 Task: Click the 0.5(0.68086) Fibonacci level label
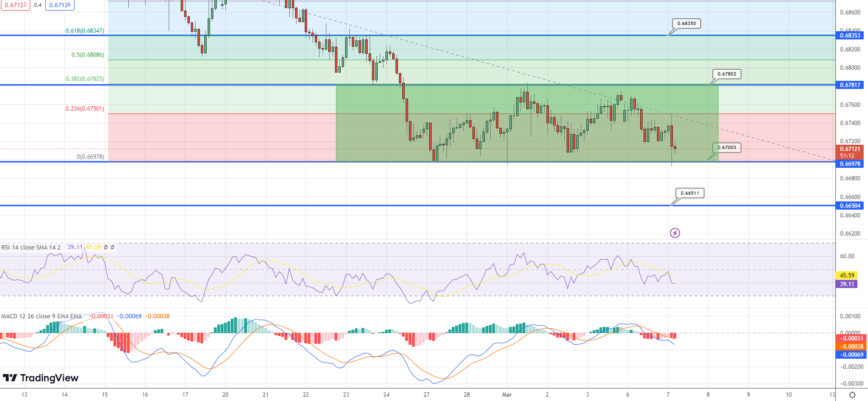click(87, 55)
